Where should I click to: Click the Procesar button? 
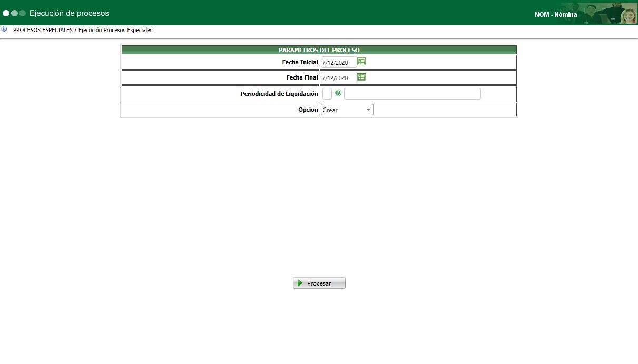point(319,283)
